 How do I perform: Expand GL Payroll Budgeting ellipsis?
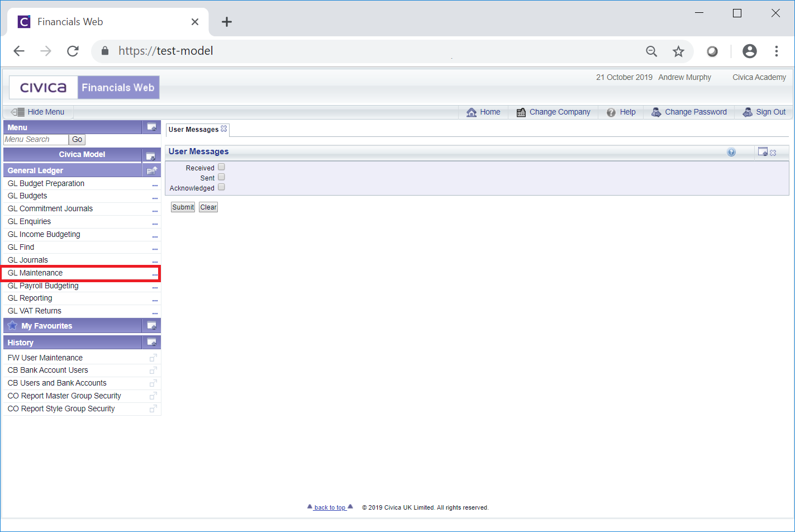155,287
